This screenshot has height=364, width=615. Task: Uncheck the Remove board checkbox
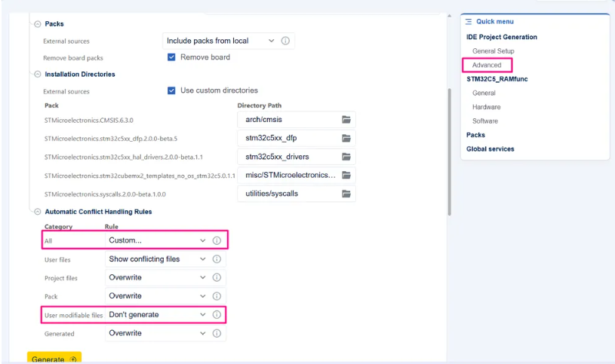click(171, 57)
